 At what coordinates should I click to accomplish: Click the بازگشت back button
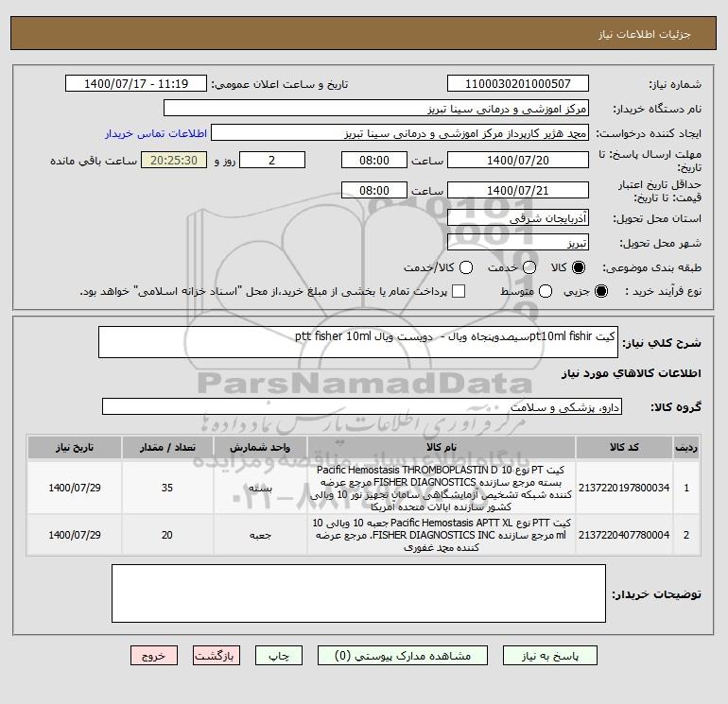(x=217, y=656)
